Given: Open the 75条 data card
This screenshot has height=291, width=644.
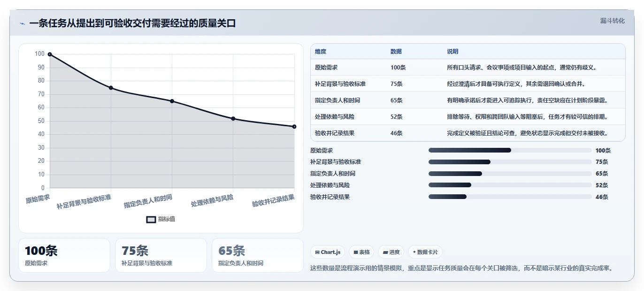Looking at the screenshot, I should pos(161,255).
